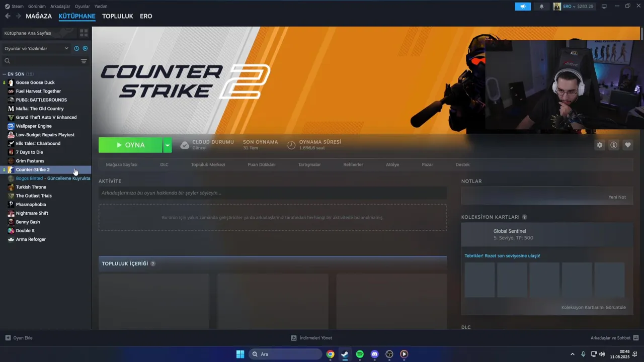
Task: Click the İndirmeleri Yönet download icon
Action: click(294, 338)
